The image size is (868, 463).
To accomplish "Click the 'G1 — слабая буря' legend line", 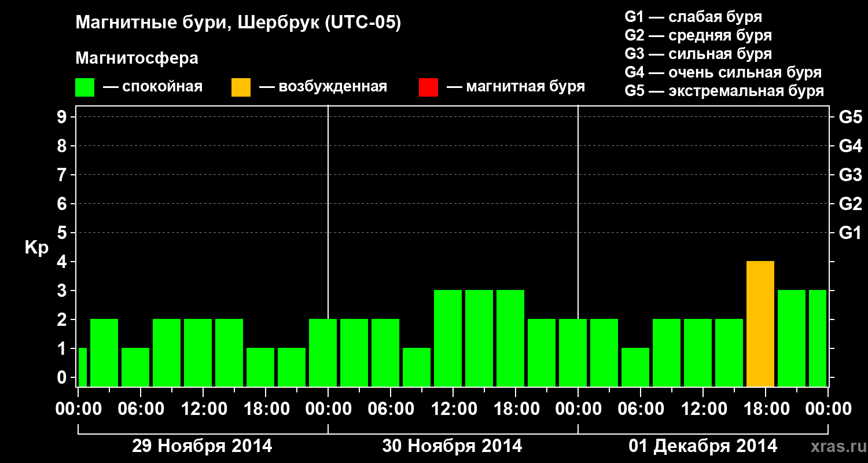I will pyautogui.click(x=693, y=17).
